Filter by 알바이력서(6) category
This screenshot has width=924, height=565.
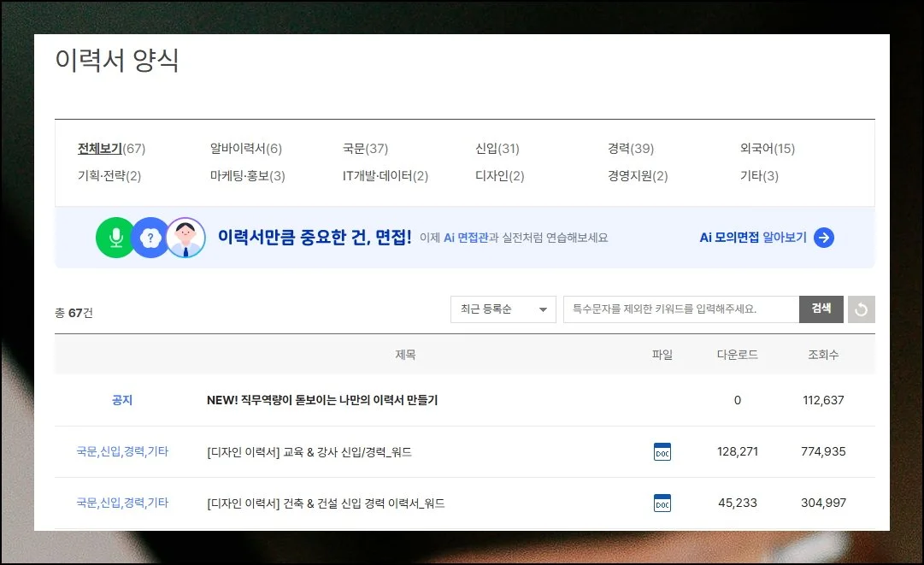(245, 149)
